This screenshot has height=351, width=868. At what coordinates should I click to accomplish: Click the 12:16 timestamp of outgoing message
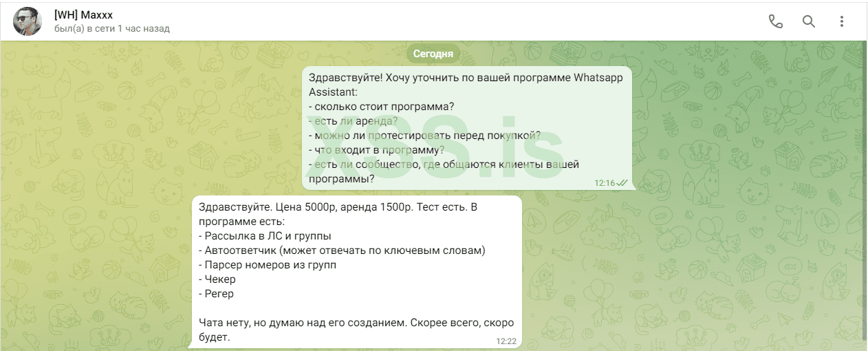pos(605,183)
